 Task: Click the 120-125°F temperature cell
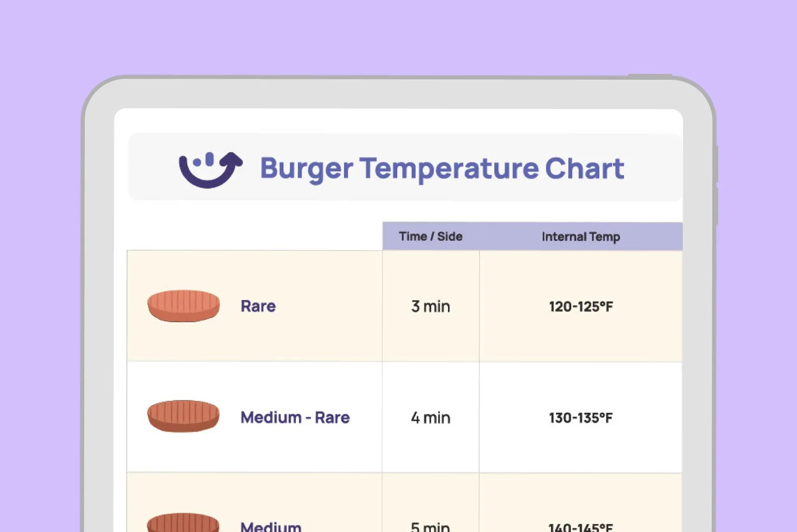coord(581,306)
